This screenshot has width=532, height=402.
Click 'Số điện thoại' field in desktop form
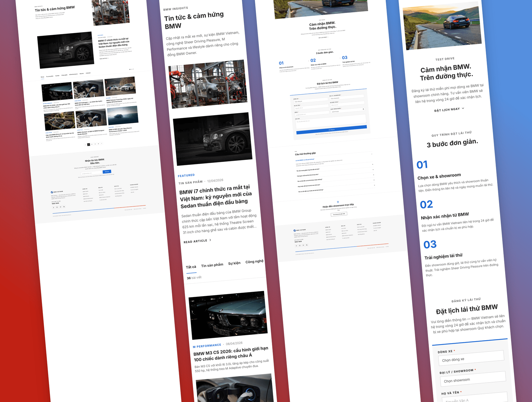(348, 104)
